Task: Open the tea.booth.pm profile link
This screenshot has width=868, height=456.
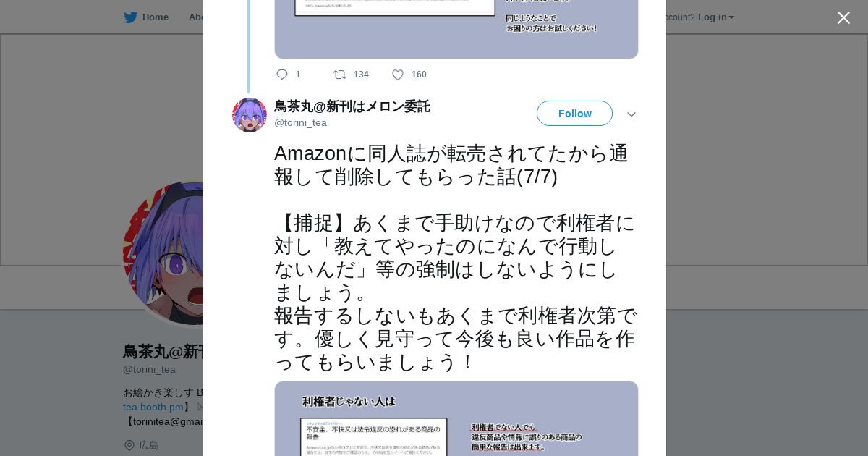Action: click(x=153, y=407)
